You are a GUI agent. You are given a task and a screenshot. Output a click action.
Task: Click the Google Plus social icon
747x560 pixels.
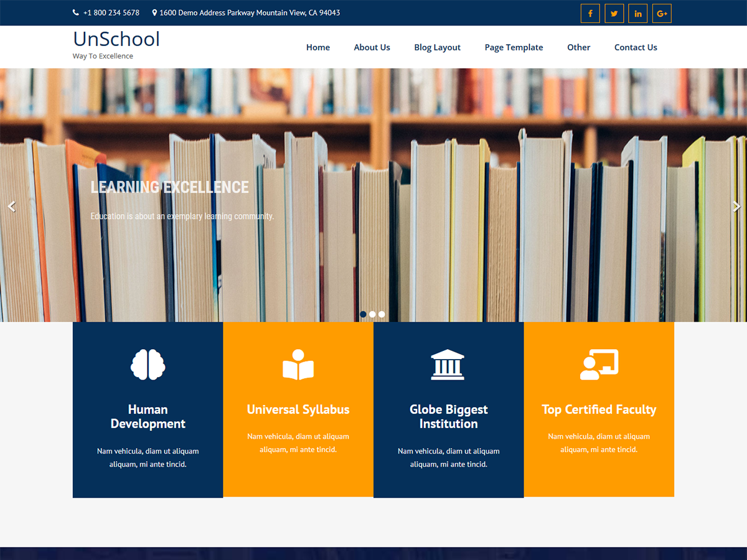(x=661, y=13)
